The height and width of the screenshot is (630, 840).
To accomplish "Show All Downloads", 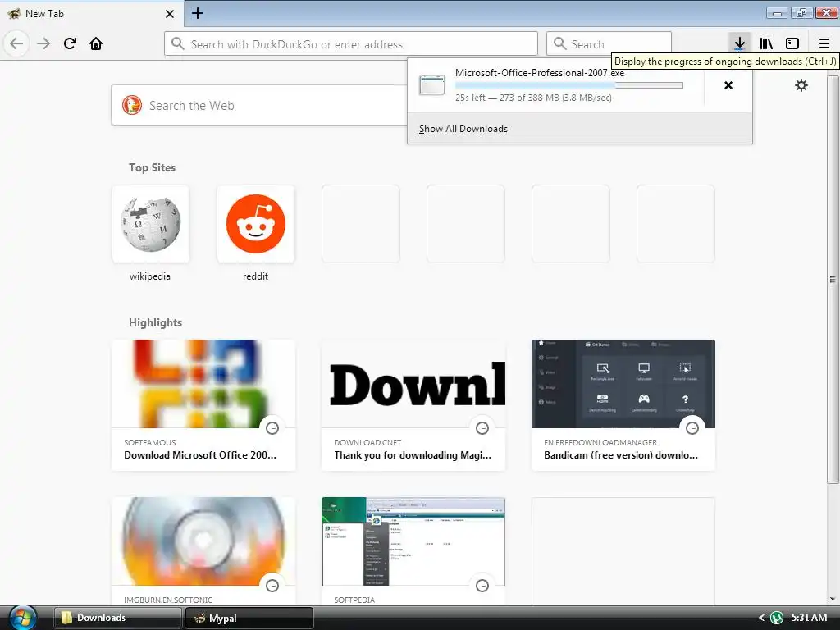I will (x=463, y=129).
